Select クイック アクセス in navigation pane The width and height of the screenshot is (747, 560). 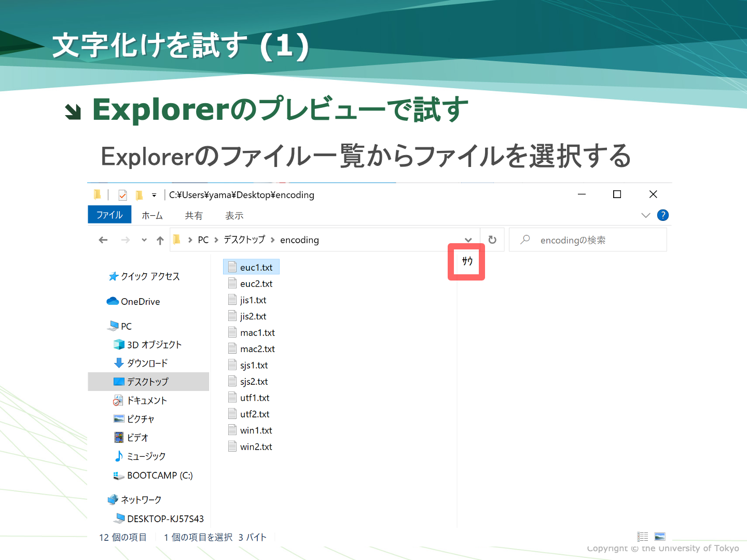pyautogui.click(x=144, y=276)
